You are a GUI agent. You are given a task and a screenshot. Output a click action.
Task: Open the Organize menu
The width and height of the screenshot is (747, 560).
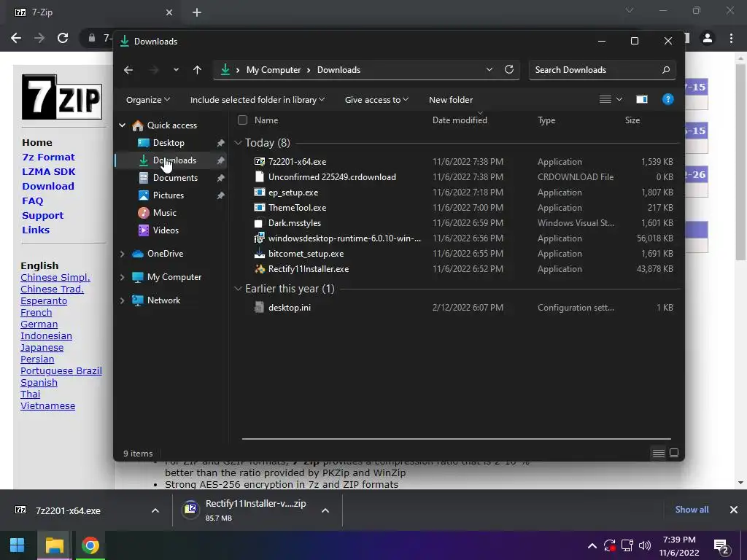point(147,99)
